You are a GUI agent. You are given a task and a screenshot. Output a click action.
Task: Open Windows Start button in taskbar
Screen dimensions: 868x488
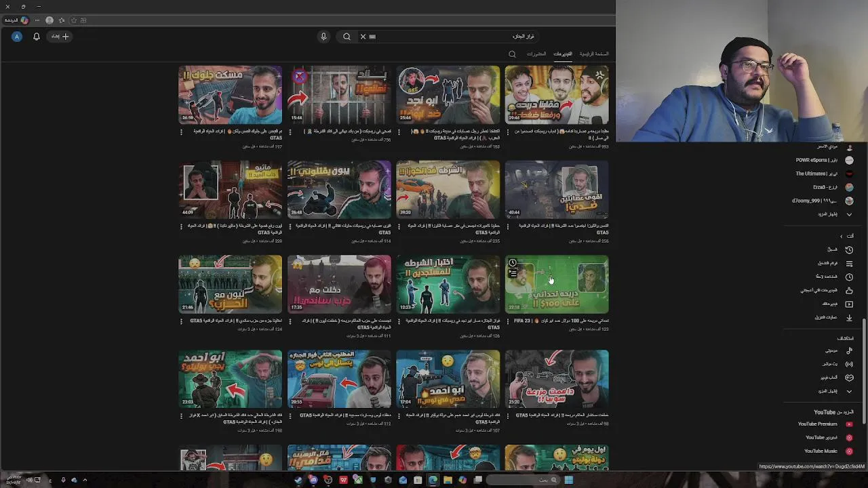click(568, 480)
